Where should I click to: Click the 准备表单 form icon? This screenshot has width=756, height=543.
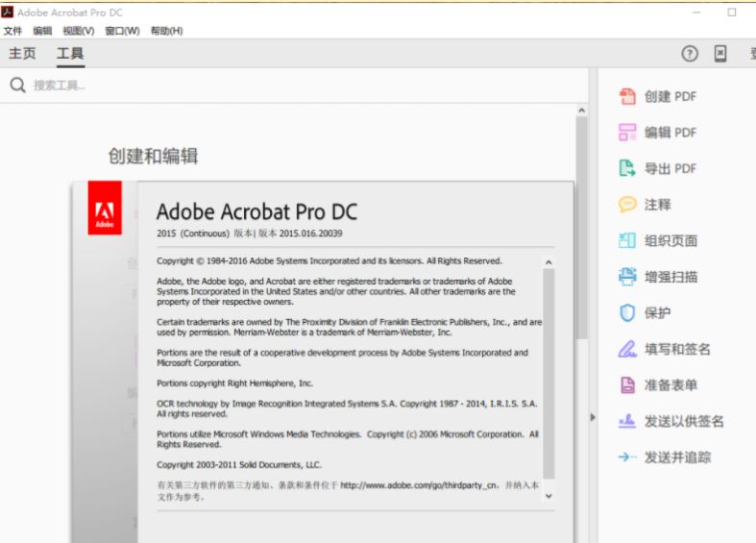click(x=627, y=384)
